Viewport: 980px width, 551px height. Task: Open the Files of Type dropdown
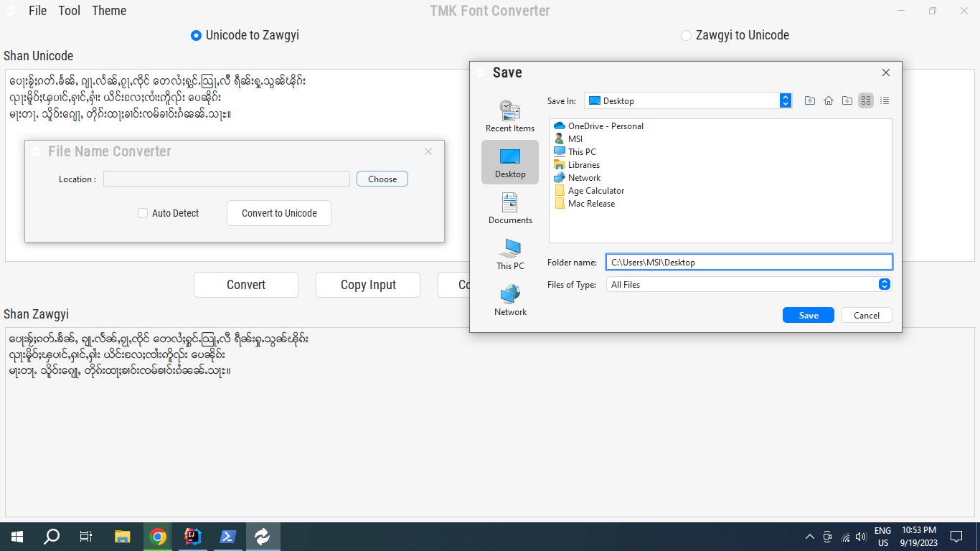coord(884,284)
